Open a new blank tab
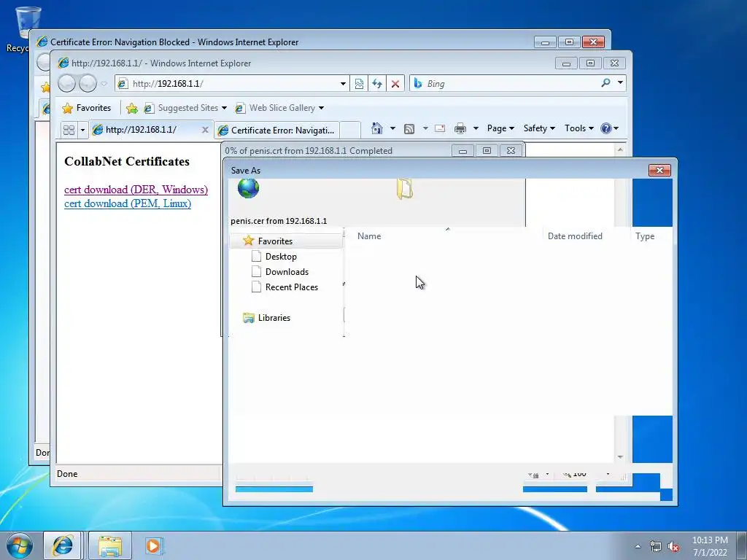The width and height of the screenshot is (747, 560). click(x=350, y=130)
